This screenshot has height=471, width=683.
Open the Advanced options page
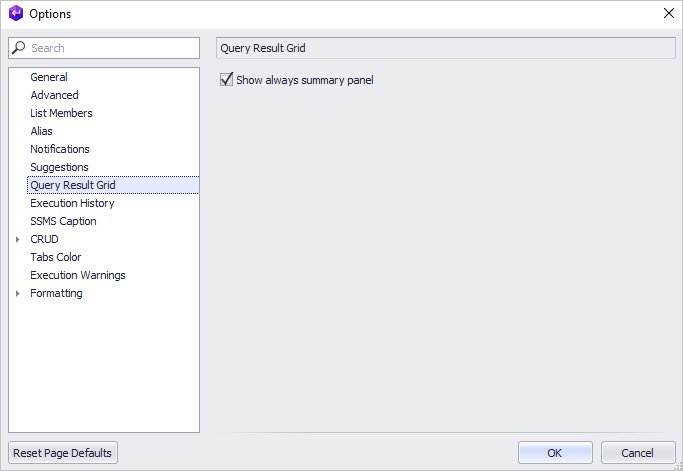pyautogui.click(x=54, y=95)
